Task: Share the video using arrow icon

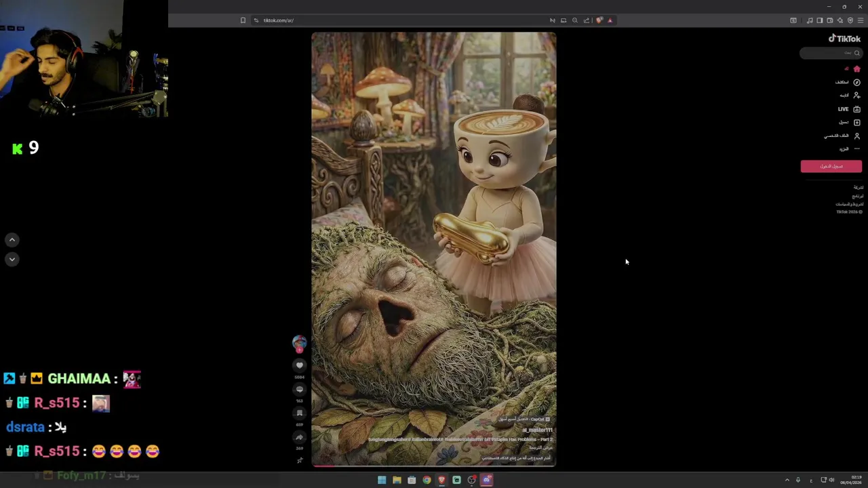Action: 300,437
